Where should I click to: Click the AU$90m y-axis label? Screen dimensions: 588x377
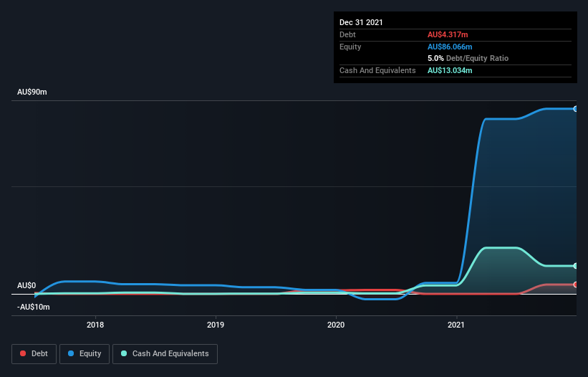32,92
